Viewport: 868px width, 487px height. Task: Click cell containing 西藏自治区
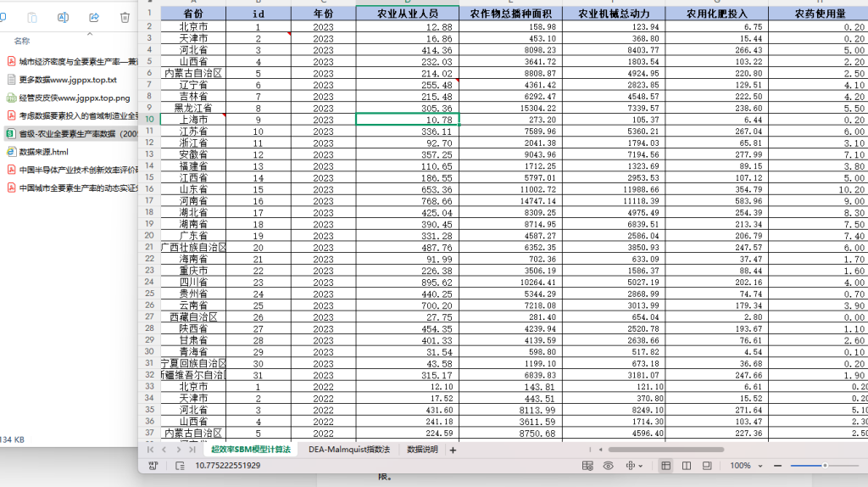(193, 317)
